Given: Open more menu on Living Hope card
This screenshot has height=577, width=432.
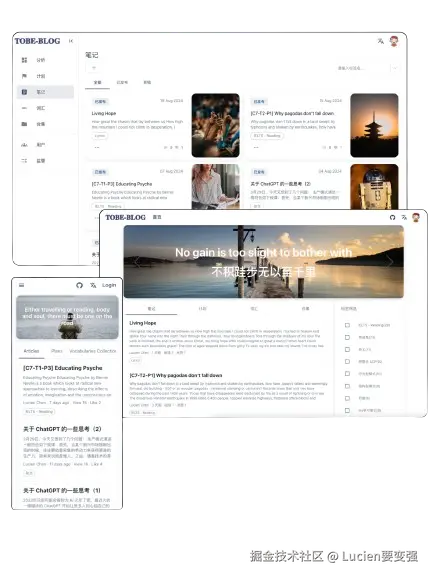Looking at the screenshot, I should click(x=97, y=148).
